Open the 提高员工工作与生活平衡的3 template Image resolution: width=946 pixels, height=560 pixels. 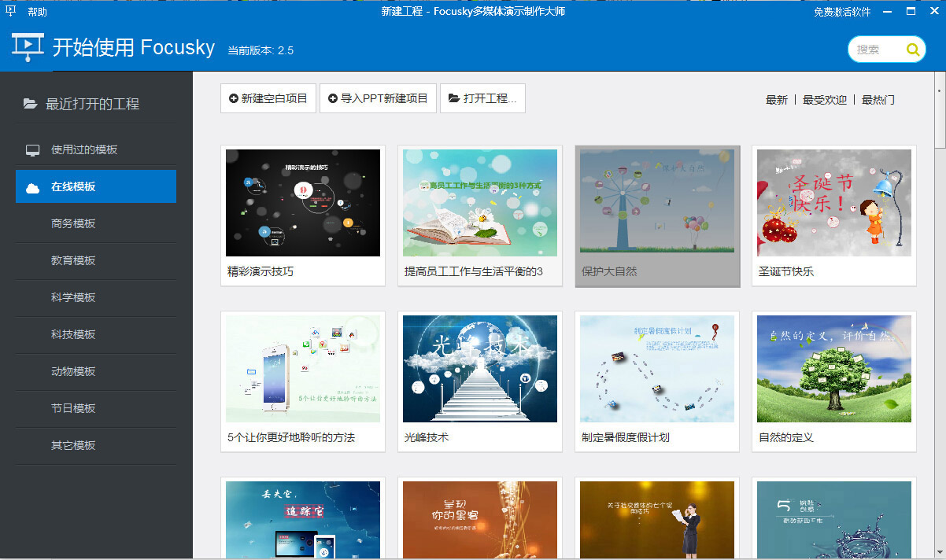coord(480,216)
